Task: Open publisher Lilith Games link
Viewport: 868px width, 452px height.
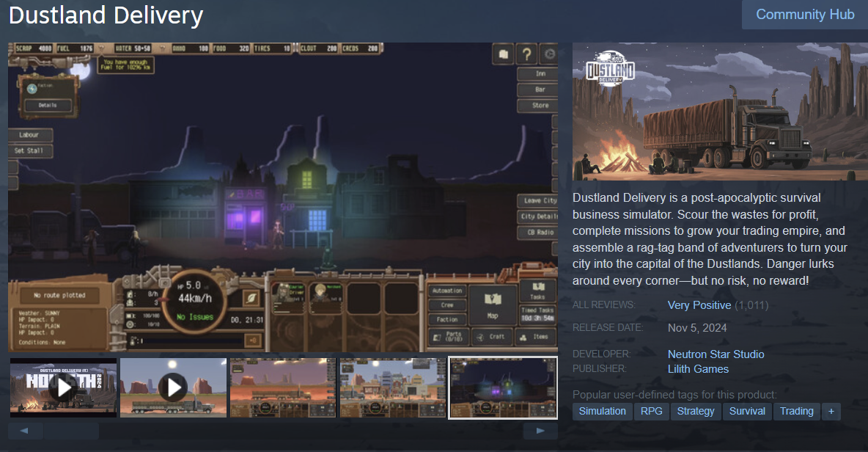Action: tap(698, 369)
